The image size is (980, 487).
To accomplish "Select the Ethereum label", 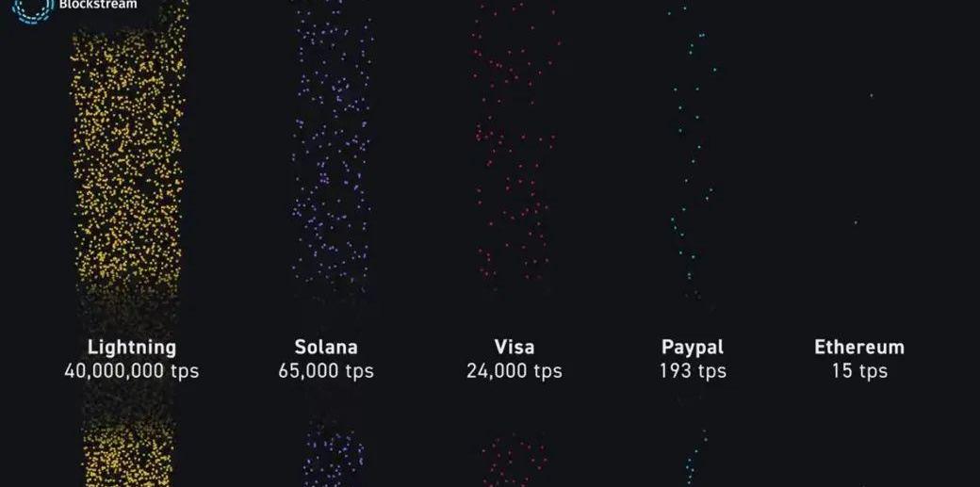I will coord(859,347).
